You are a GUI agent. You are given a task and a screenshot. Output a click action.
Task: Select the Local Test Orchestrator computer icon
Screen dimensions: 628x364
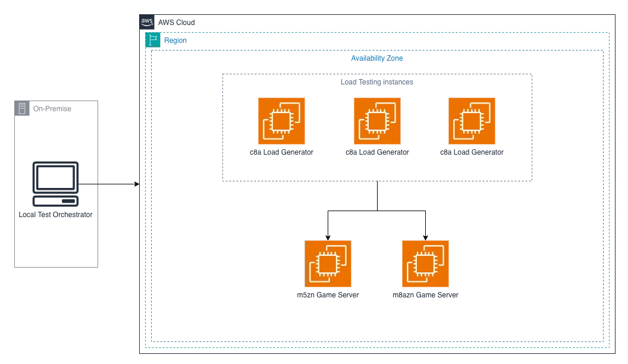click(56, 184)
